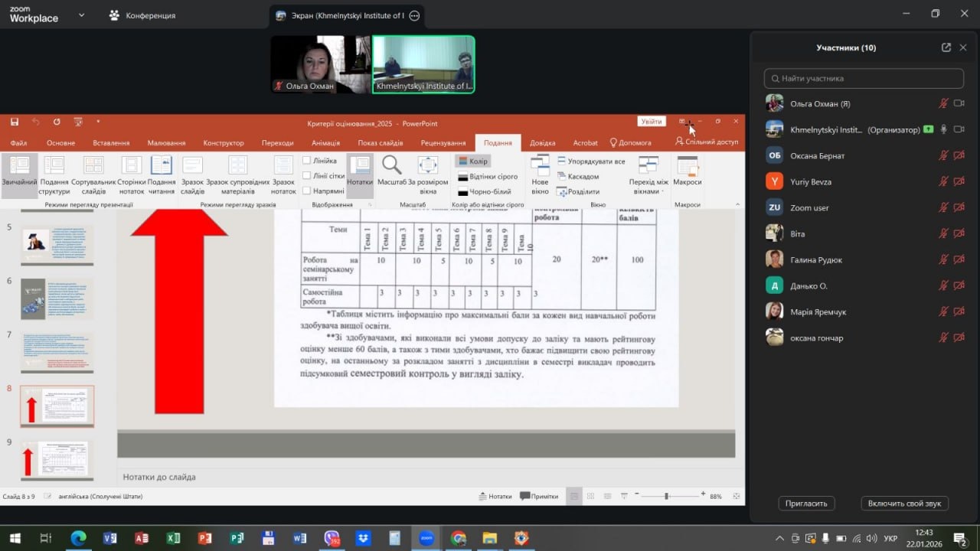Open the Рецензування ribbon tab

click(x=443, y=143)
